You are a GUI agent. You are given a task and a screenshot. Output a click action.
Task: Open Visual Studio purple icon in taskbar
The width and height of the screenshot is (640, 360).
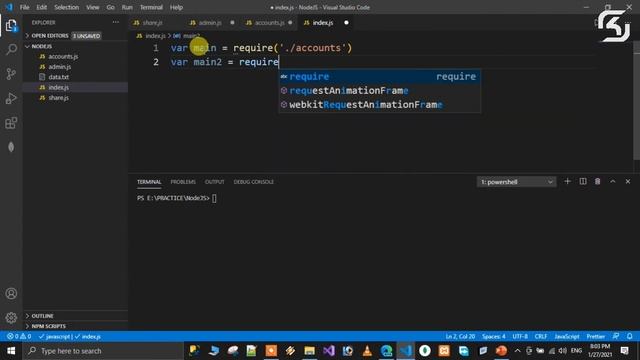pyautogui.click(x=329, y=351)
